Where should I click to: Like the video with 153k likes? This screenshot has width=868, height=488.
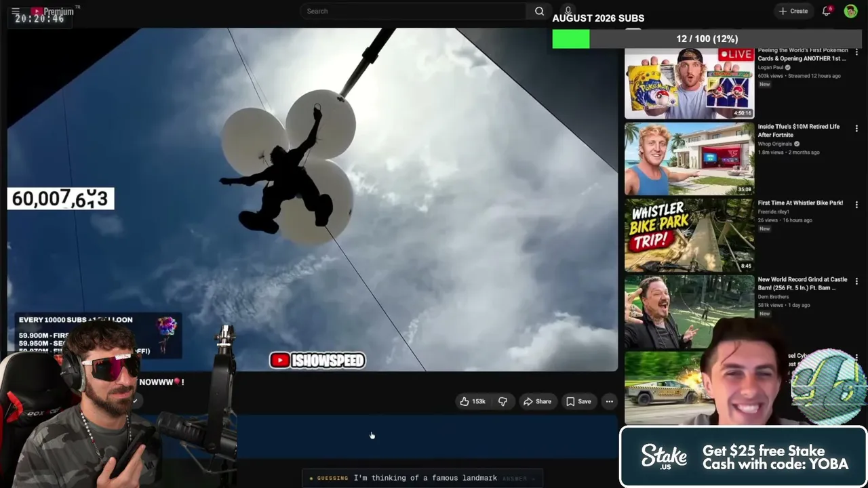point(473,401)
